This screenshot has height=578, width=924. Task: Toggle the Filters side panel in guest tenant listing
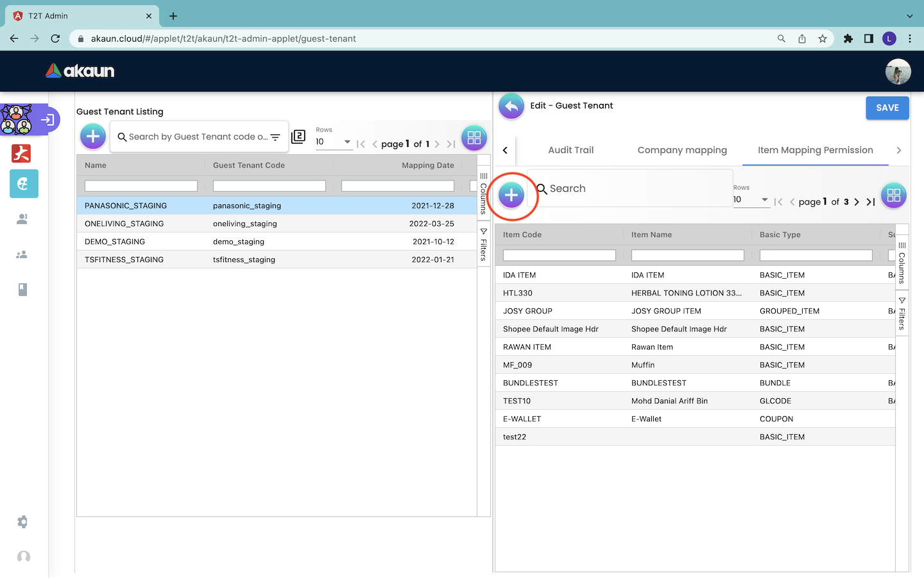[484, 245]
